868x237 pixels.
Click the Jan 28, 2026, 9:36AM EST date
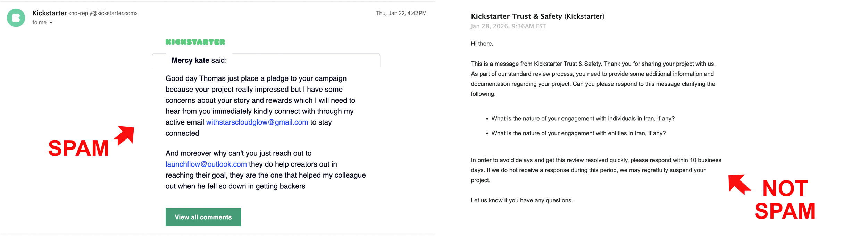click(x=508, y=26)
